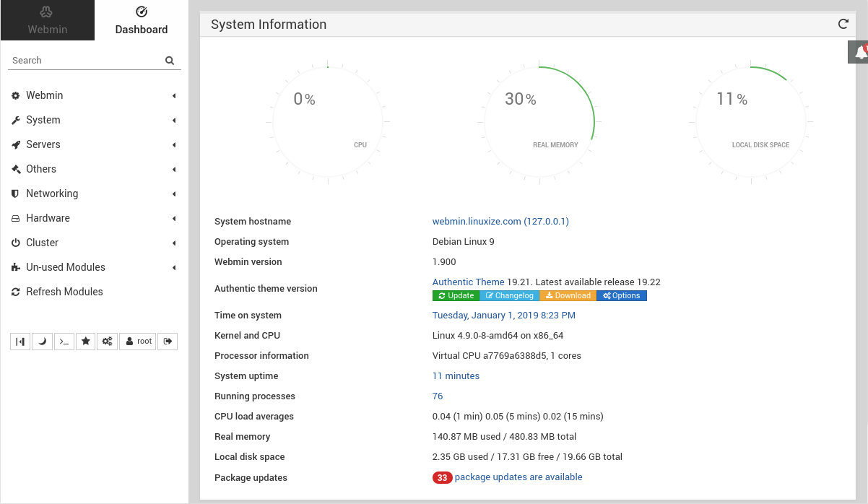
Task: Open theme configuration gears icon
Action: tap(107, 342)
